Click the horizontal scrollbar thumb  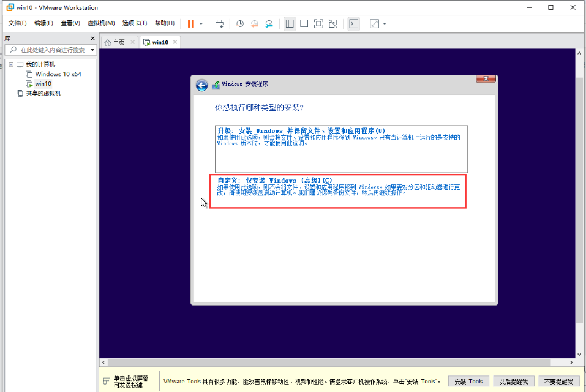coord(329,363)
